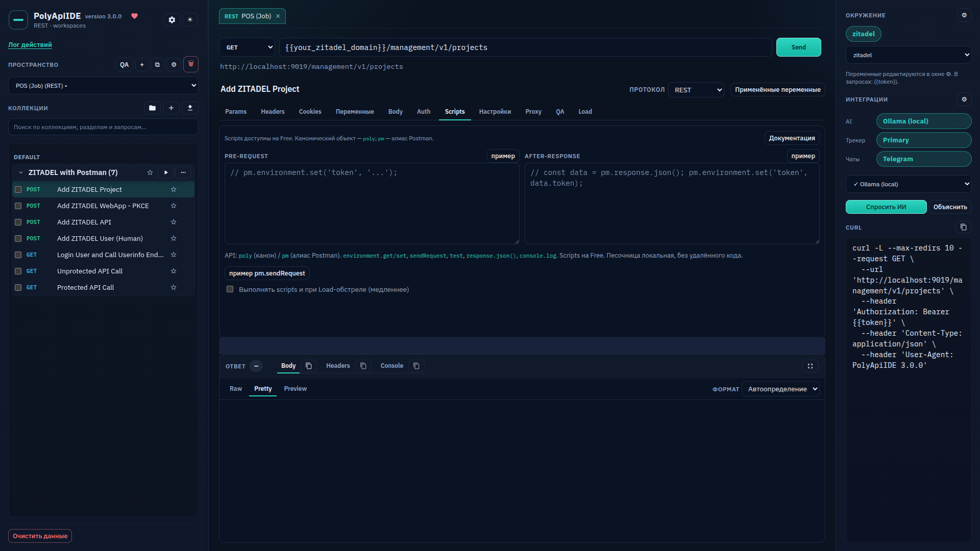The width and height of the screenshot is (980, 551).
Task: Click Применённые переменные button
Action: pos(777,90)
